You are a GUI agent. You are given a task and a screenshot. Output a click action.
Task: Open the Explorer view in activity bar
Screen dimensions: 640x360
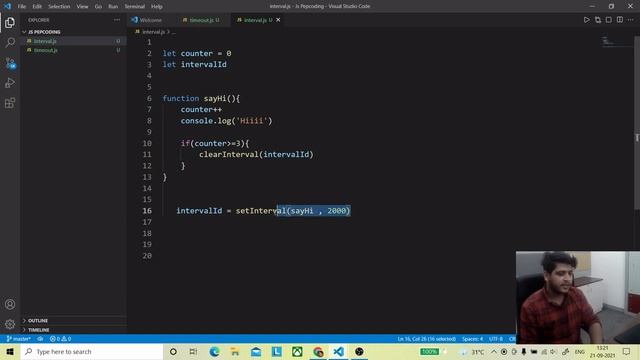coord(10,22)
